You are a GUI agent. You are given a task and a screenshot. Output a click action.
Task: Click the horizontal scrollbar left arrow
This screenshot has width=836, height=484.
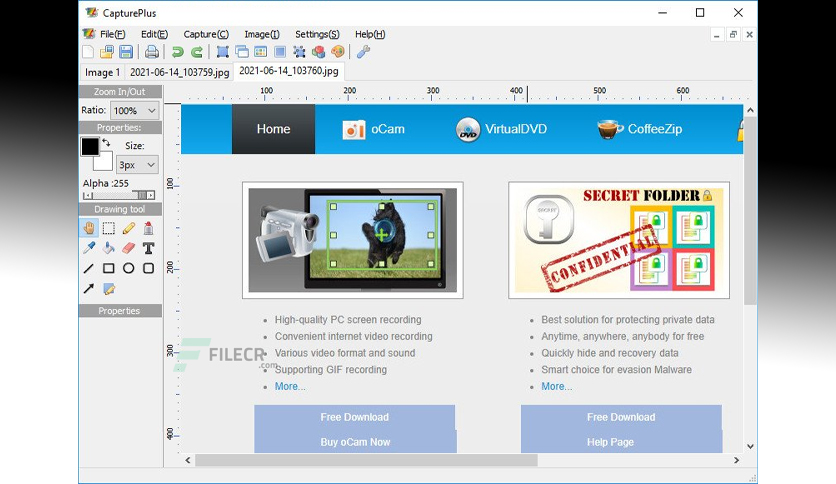coord(188,460)
